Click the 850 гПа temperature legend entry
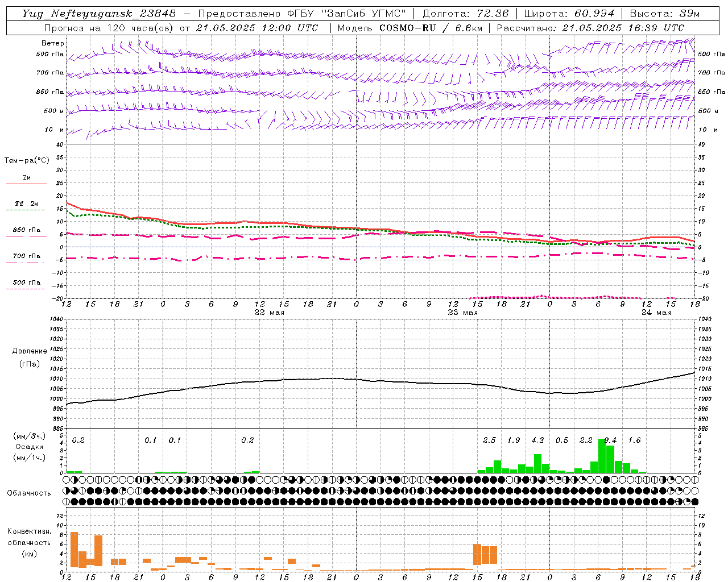Viewport: 728px width, 582px height. (27, 230)
